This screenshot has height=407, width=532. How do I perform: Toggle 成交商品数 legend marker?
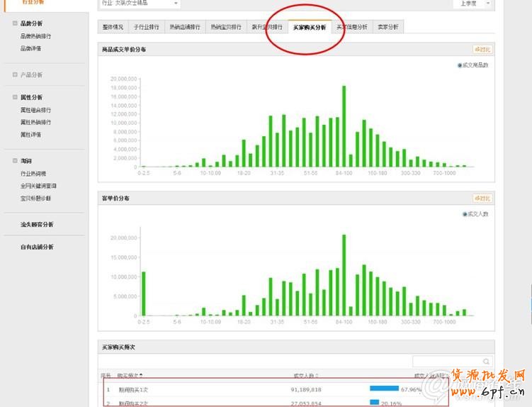pyautogui.click(x=460, y=65)
